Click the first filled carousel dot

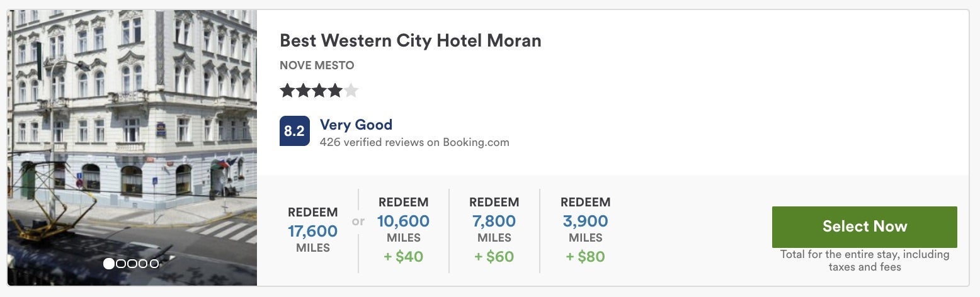109,264
